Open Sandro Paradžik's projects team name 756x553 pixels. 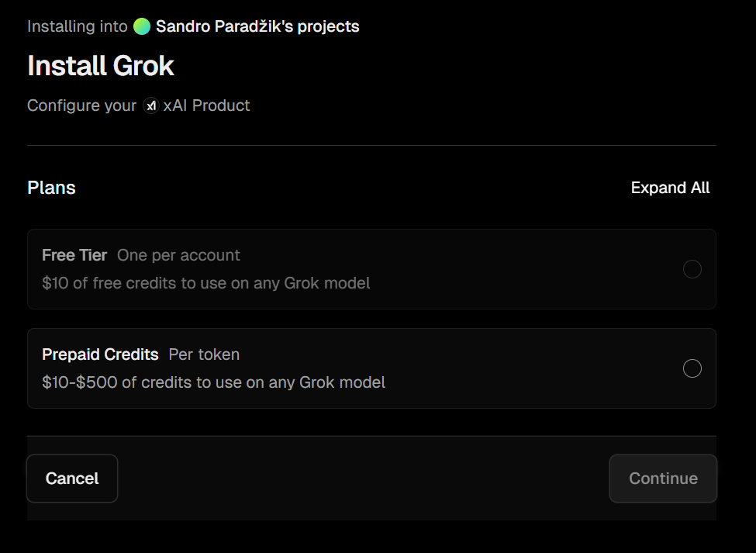pos(257,26)
